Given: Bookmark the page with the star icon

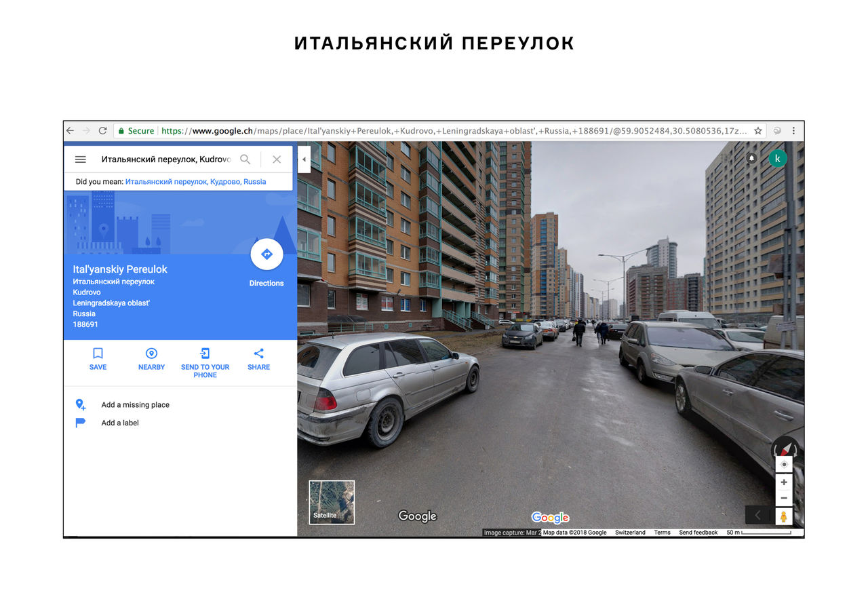Looking at the screenshot, I should [758, 131].
